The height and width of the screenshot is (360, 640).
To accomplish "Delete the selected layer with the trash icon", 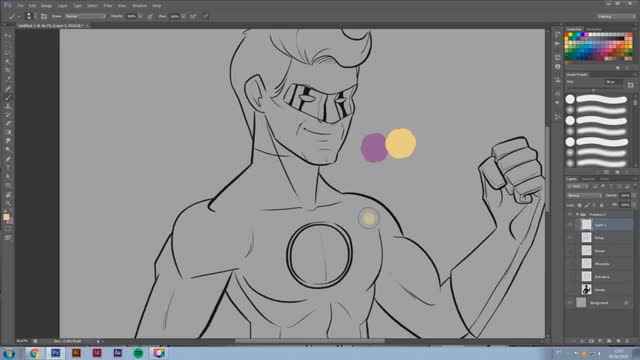I will click(x=627, y=341).
